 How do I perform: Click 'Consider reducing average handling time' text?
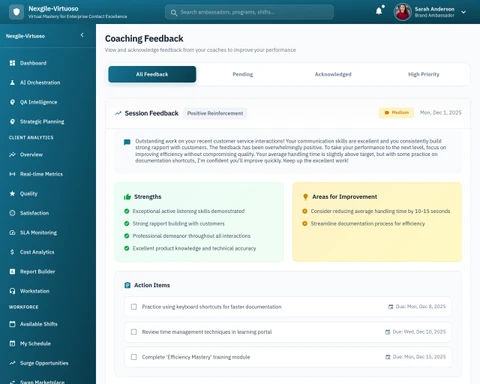tap(380, 211)
